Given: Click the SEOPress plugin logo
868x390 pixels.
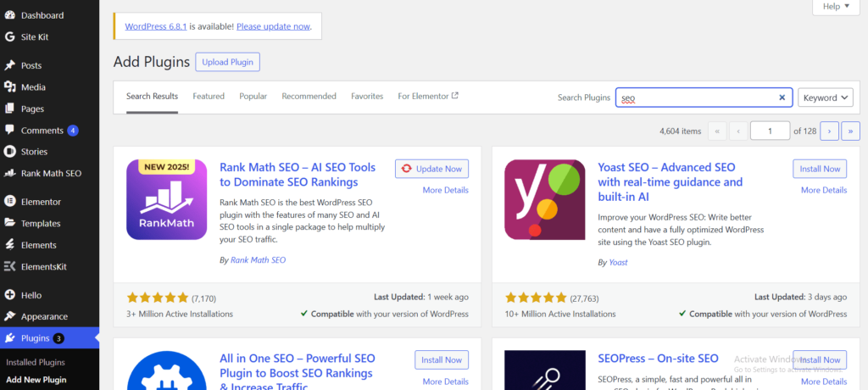Looking at the screenshot, I should point(545,370).
